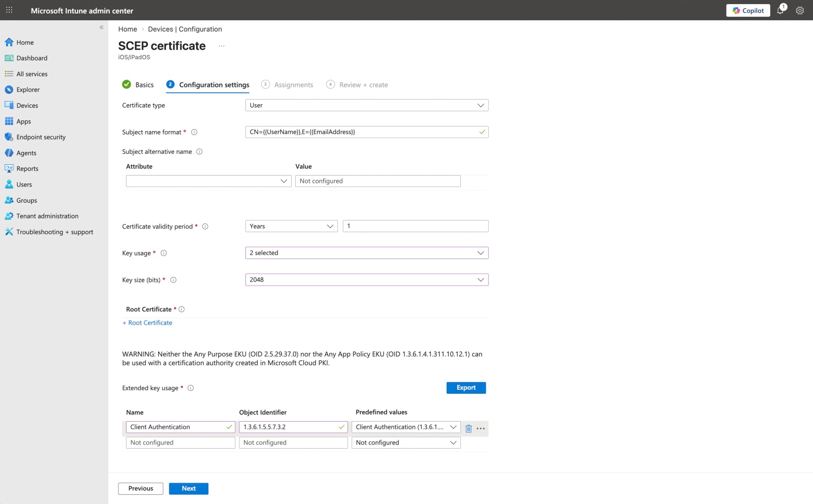Viewport: 813px width, 504px height.
Task: Click the Home icon in sidebar
Action: point(9,42)
